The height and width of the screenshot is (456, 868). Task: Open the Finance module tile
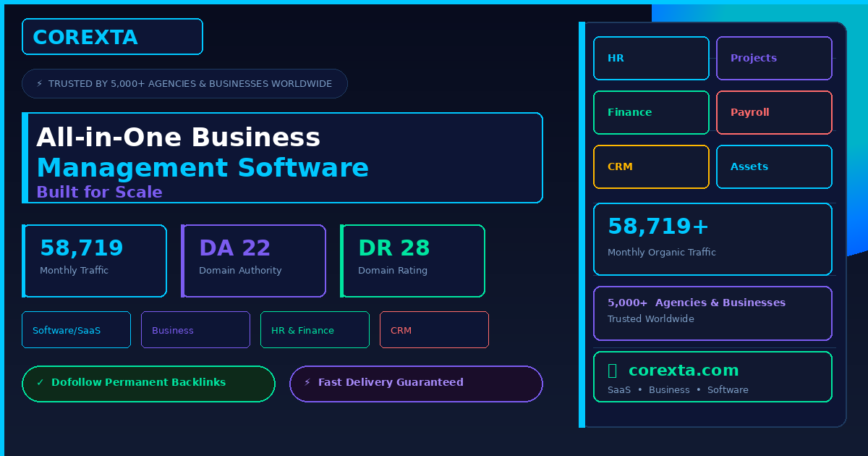651,112
